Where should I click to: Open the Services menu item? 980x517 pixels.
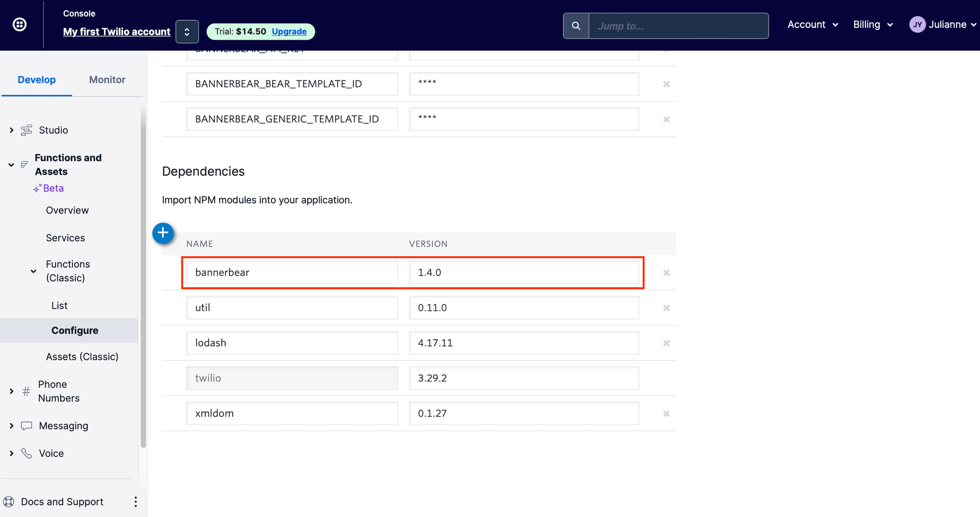[x=65, y=237]
